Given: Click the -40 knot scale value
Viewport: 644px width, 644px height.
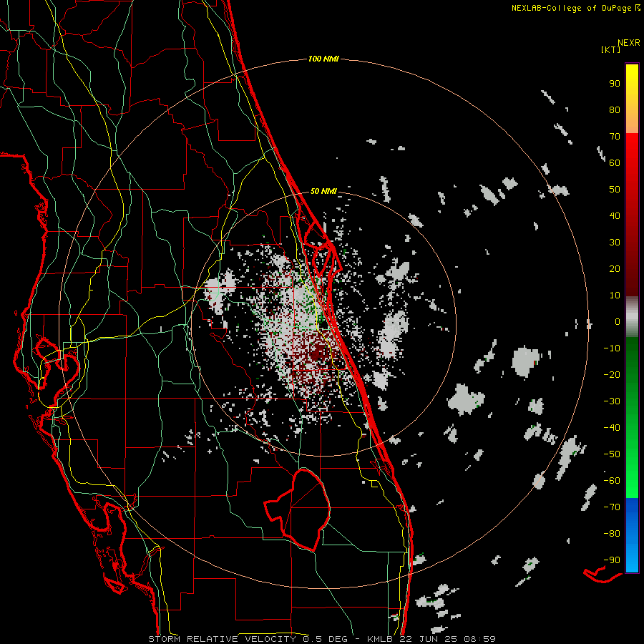Looking at the screenshot, I should coord(612,428).
